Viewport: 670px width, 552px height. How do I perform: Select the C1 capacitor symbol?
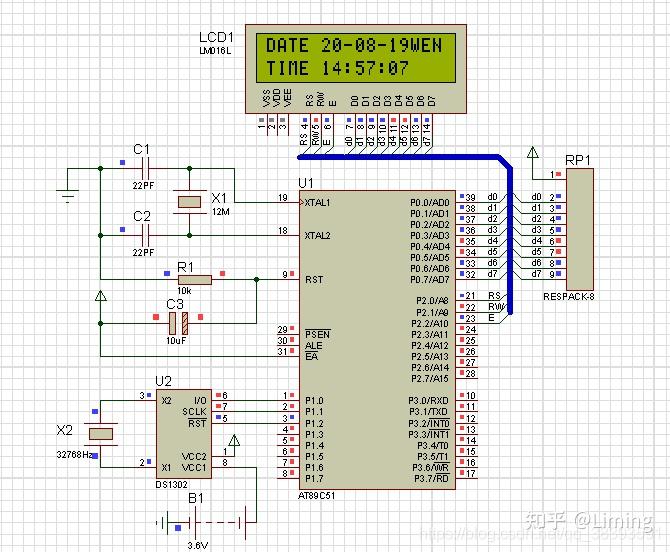(145, 168)
